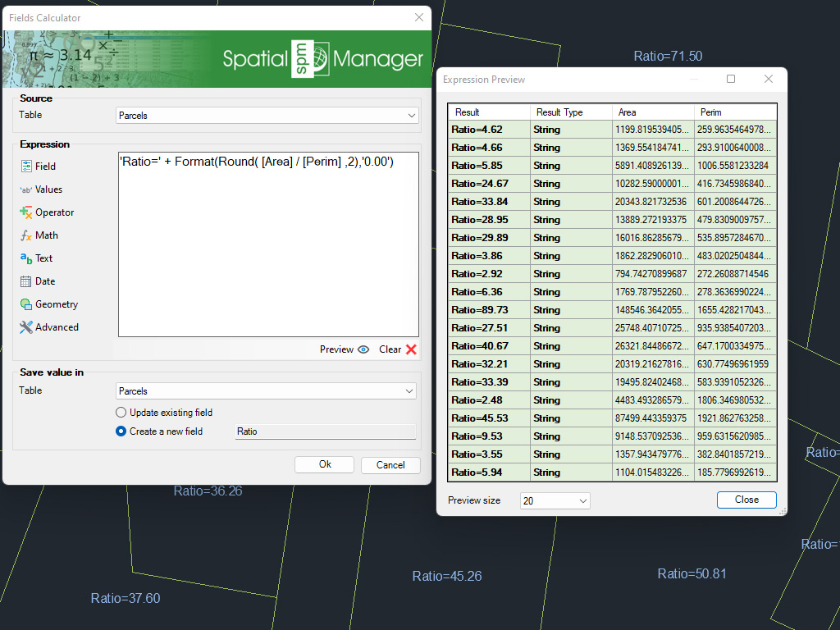Select the Ratio=4.62 result cell
840x630 pixels.
(489, 130)
